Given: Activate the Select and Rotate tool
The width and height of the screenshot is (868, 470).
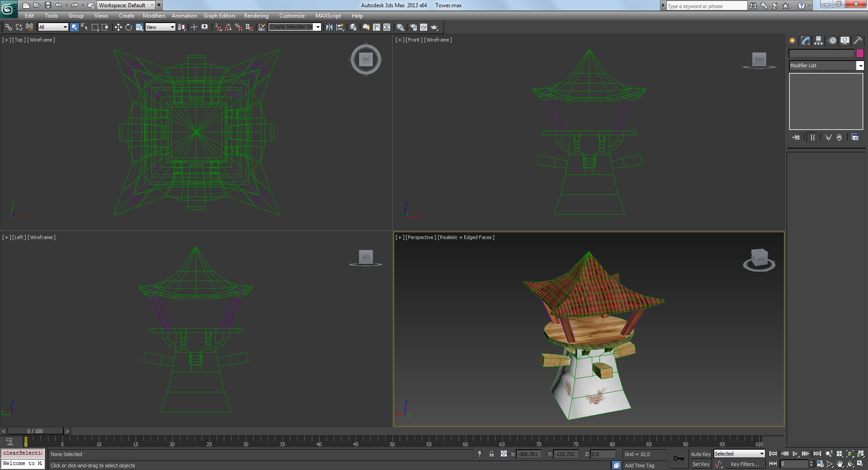Looking at the screenshot, I should pos(128,27).
